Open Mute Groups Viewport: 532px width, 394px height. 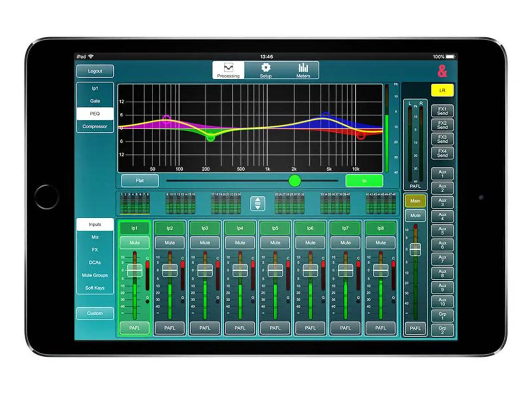[x=95, y=275]
